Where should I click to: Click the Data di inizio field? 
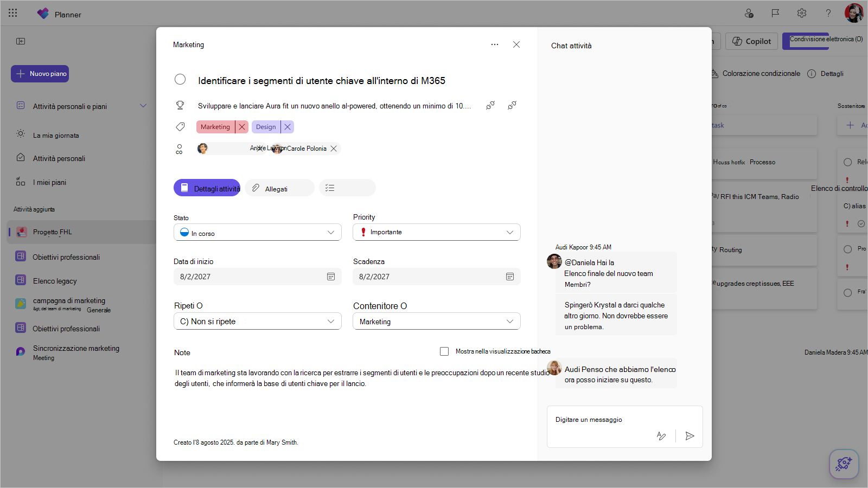pyautogui.click(x=258, y=277)
